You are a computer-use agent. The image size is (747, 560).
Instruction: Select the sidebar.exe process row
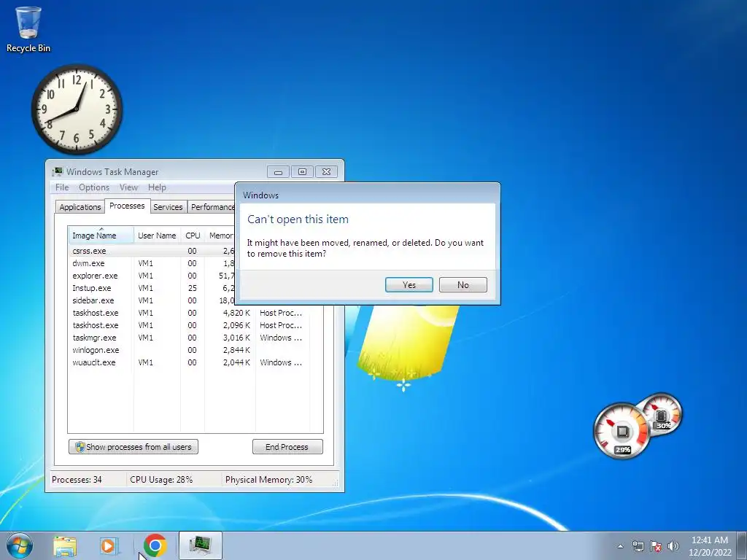click(152, 300)
